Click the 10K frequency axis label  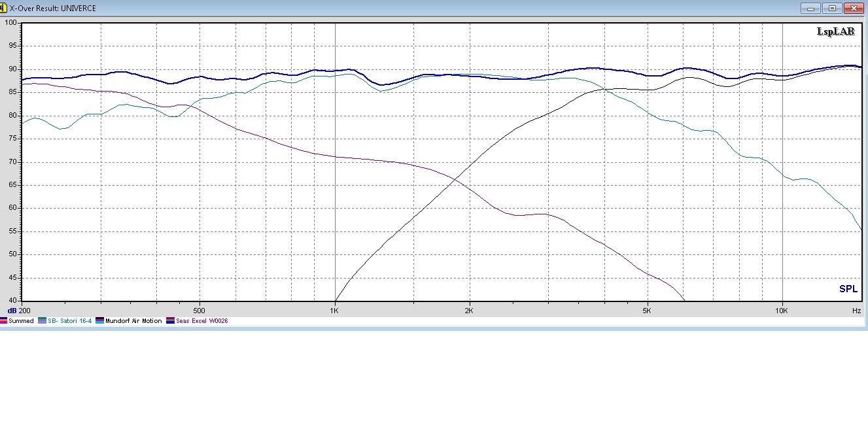(782, 311)
